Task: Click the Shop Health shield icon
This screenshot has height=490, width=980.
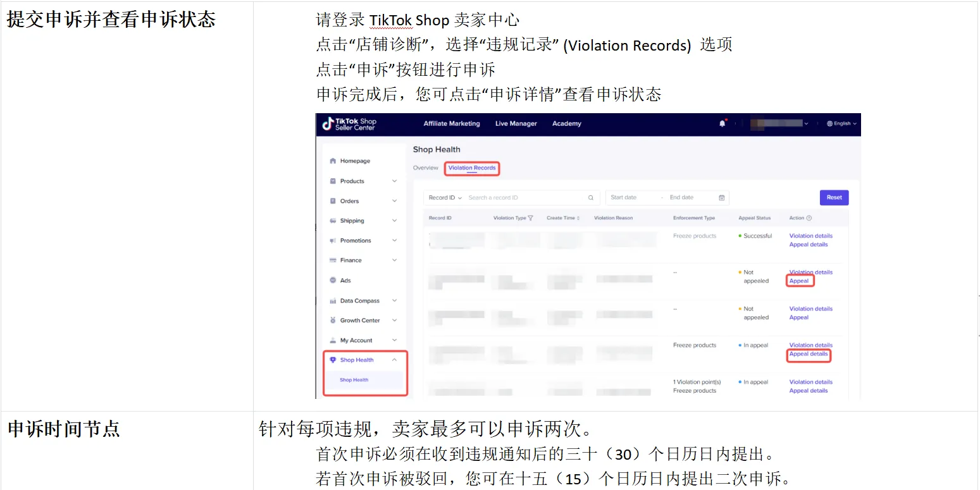Action: click(333, 360)
